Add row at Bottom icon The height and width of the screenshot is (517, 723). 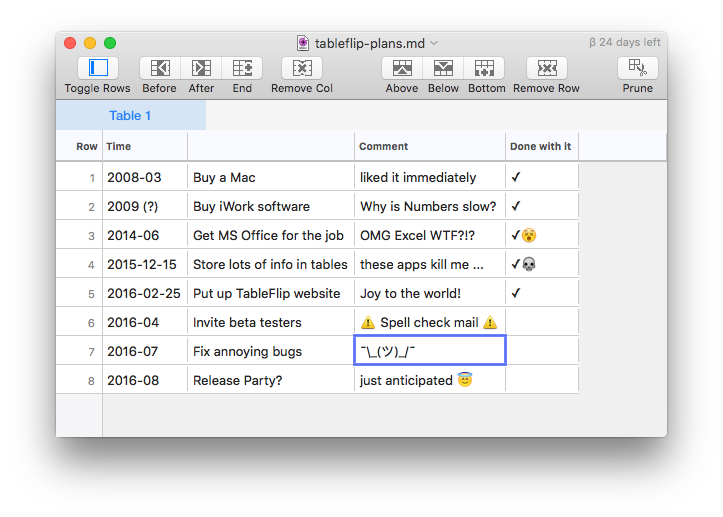(484, 68)
